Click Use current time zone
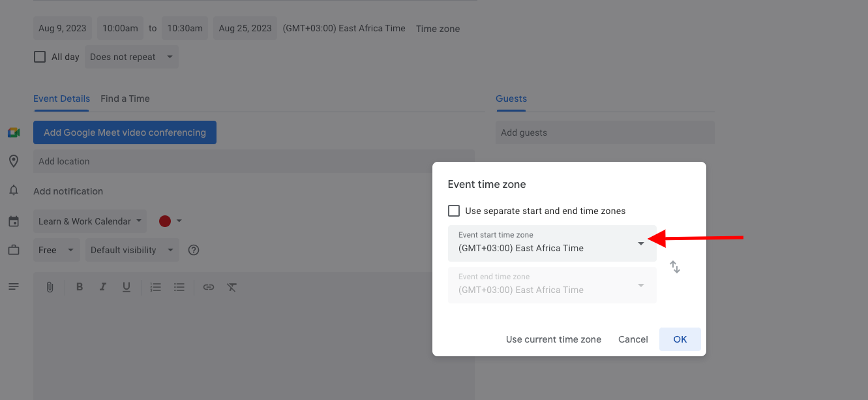 [x=554, y=339]
